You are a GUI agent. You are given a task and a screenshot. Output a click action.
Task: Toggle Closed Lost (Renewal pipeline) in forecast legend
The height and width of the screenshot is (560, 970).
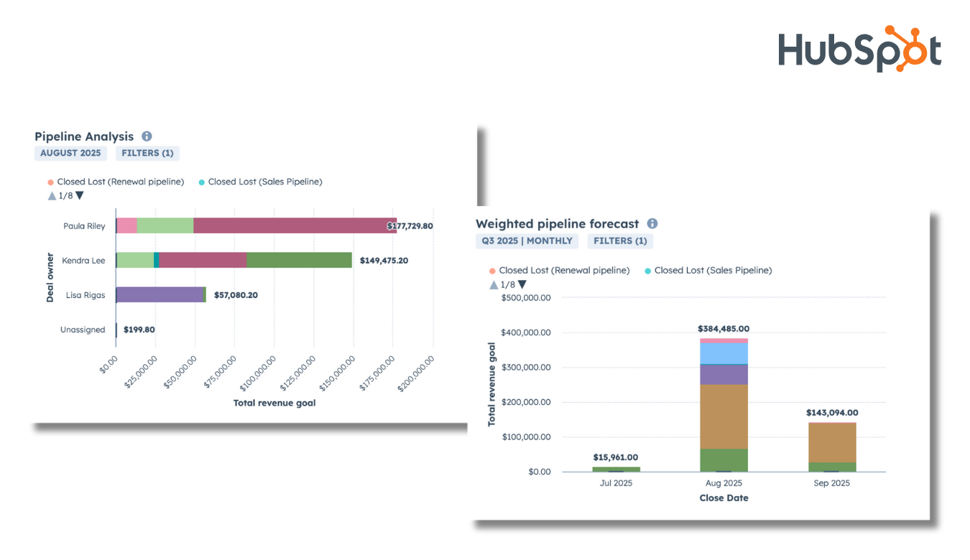(565, 271)
